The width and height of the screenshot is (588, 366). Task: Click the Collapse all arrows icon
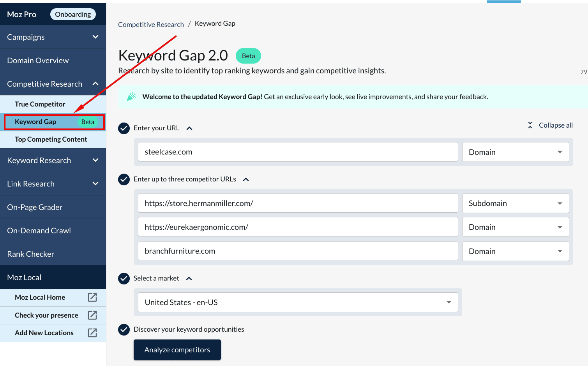(x=530, y=125)
